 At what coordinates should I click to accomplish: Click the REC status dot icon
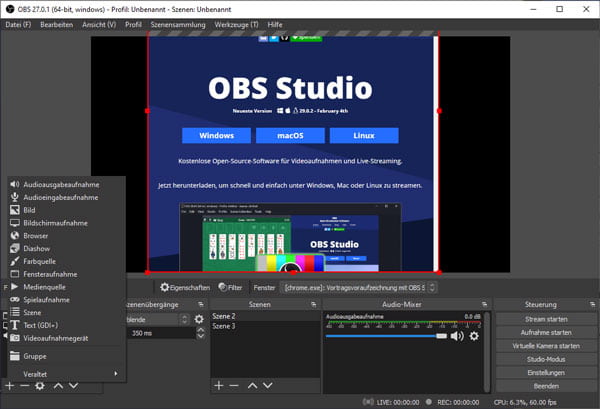point(429,402)
